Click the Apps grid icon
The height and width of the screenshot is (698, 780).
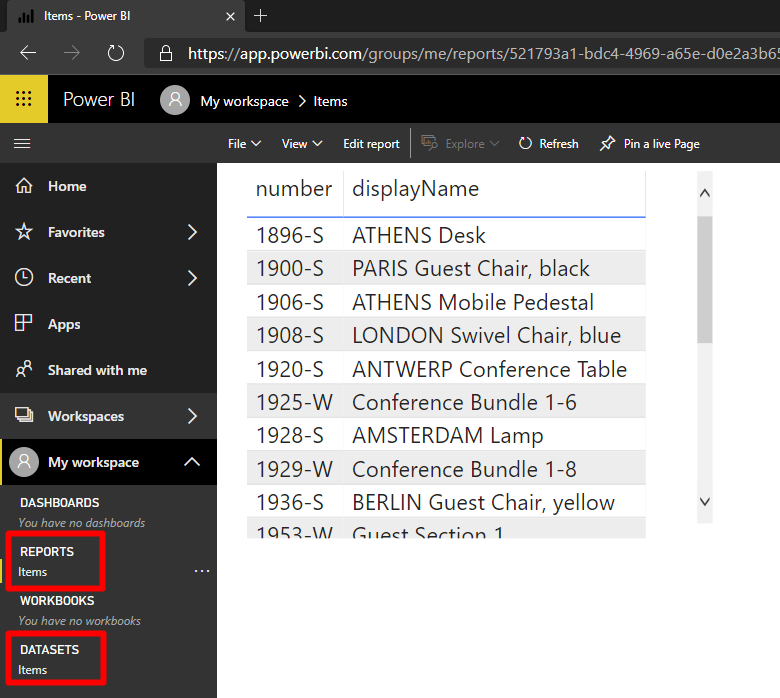23,323
